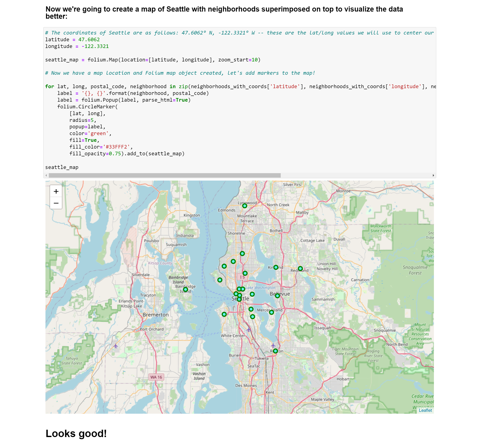Click the Kitsap County label
The height and width of the screenshot is (448, 484).
pyautogui.click(x=160, y=263)
